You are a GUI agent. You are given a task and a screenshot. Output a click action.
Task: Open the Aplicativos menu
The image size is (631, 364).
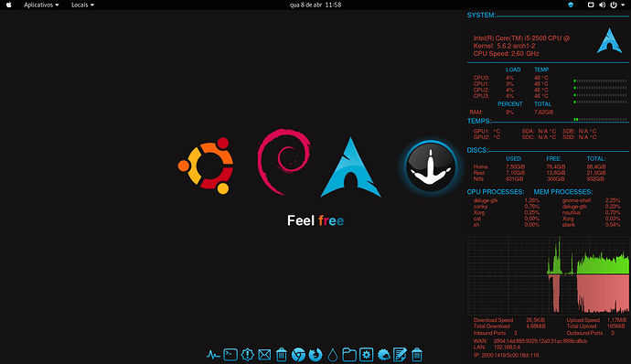click(41, 5)
